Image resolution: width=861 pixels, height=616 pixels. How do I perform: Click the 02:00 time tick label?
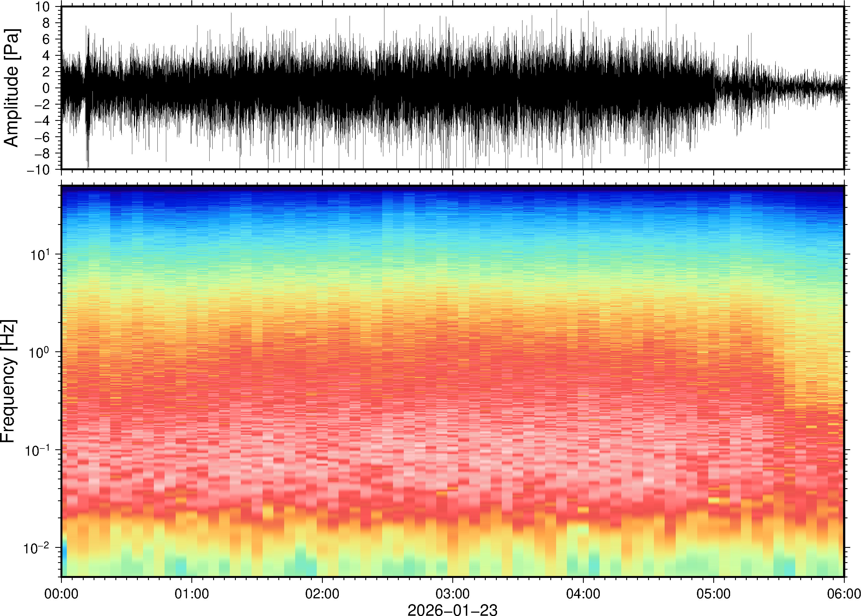click(x=322, y=594)
